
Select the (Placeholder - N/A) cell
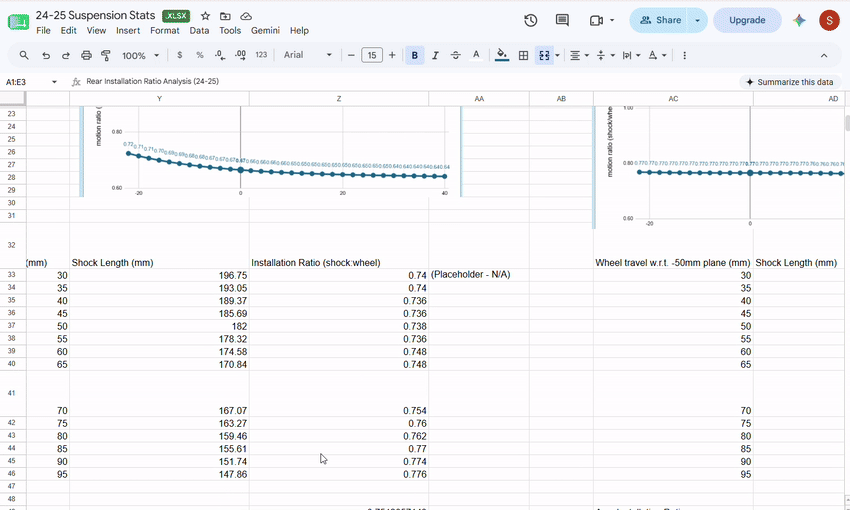(x=479, y=275)
